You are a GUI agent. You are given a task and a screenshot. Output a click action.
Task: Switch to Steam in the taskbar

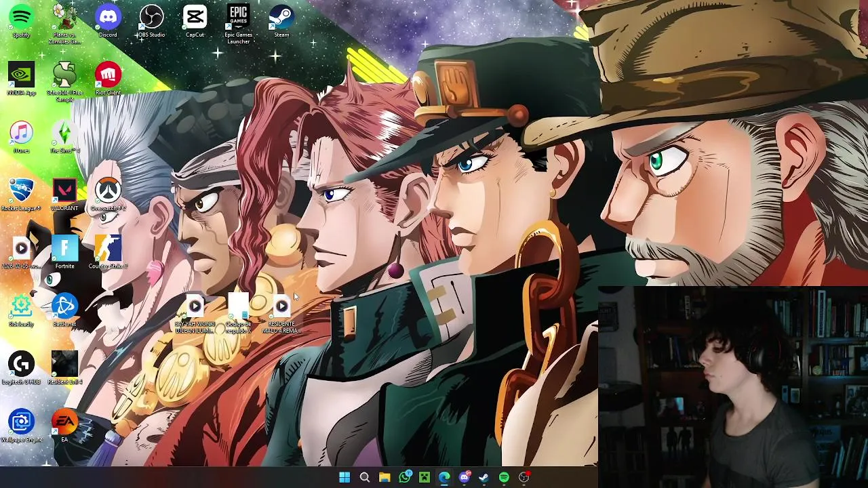point(484,477)
